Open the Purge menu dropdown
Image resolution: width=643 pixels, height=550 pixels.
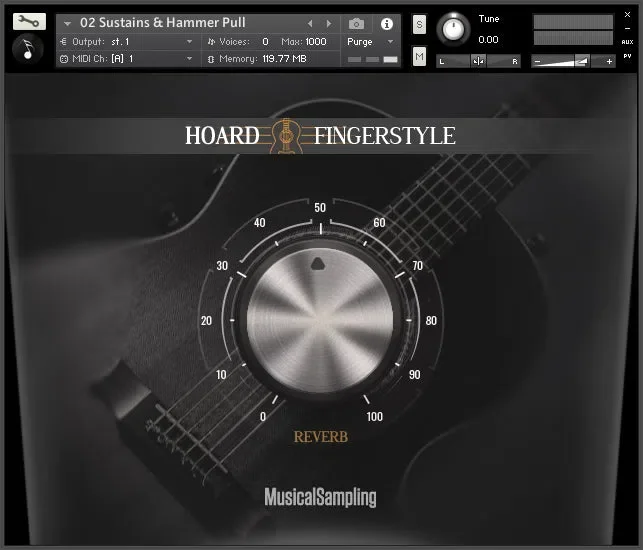click(x=370, y=41)
